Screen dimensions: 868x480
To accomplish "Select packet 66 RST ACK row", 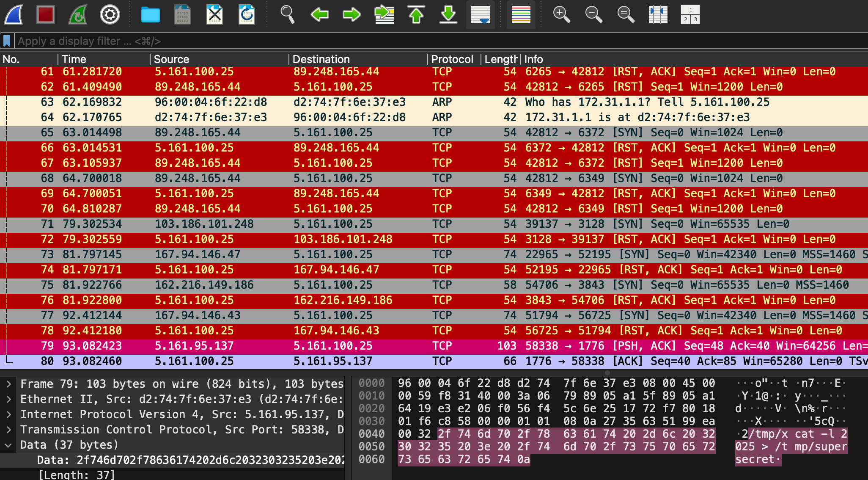I will pos(434,148).
